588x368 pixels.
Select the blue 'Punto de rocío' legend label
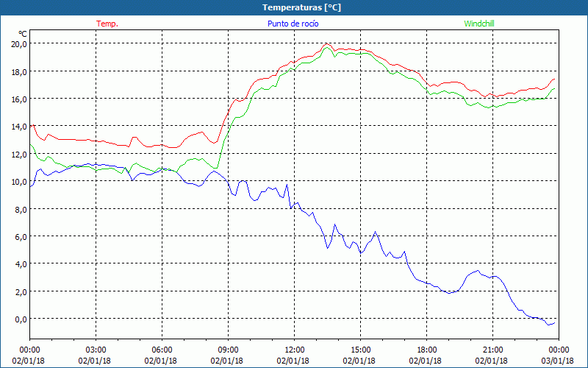coord(293,24)
